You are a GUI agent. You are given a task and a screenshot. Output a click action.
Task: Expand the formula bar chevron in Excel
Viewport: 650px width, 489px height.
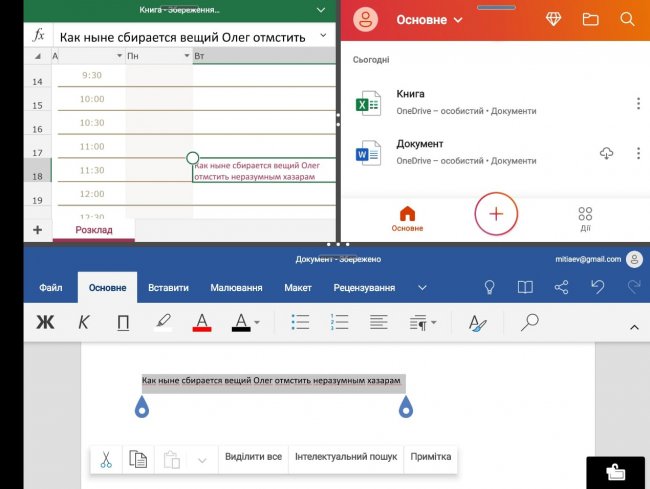coord(324,36)
